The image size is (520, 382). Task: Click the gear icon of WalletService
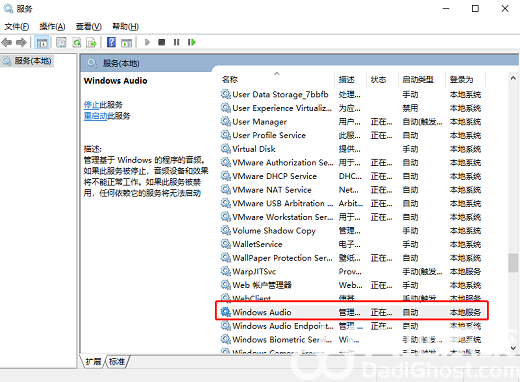pyautogui.click(x=226, y=244)
